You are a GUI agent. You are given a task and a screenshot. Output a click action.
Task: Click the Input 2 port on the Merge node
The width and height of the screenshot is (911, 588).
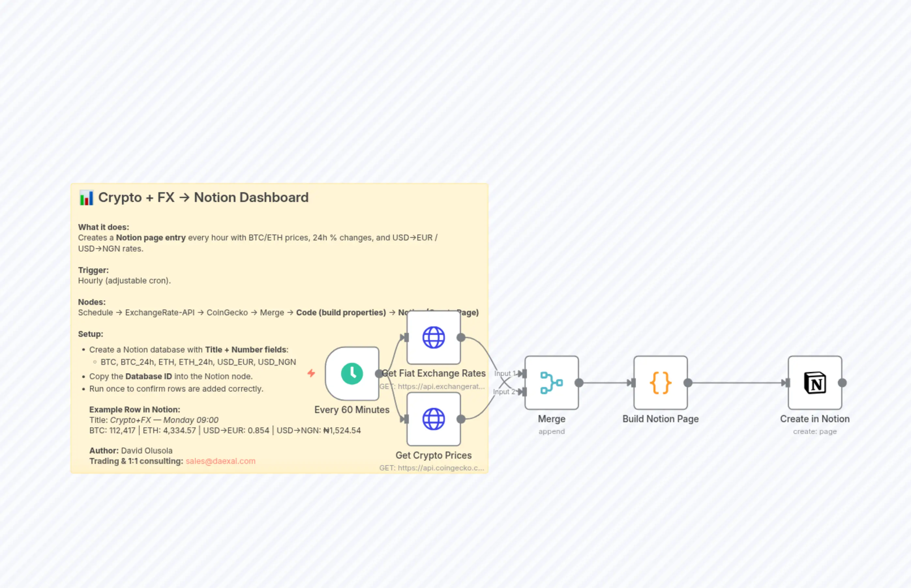(524, 392)
